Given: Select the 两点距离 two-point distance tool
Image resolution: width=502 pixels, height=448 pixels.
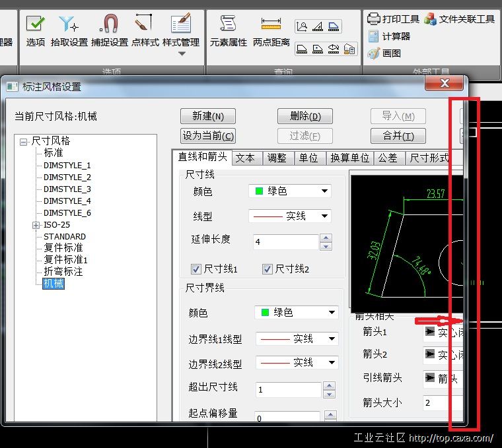Looking at the screenshot, I should [x=271, y=25].
